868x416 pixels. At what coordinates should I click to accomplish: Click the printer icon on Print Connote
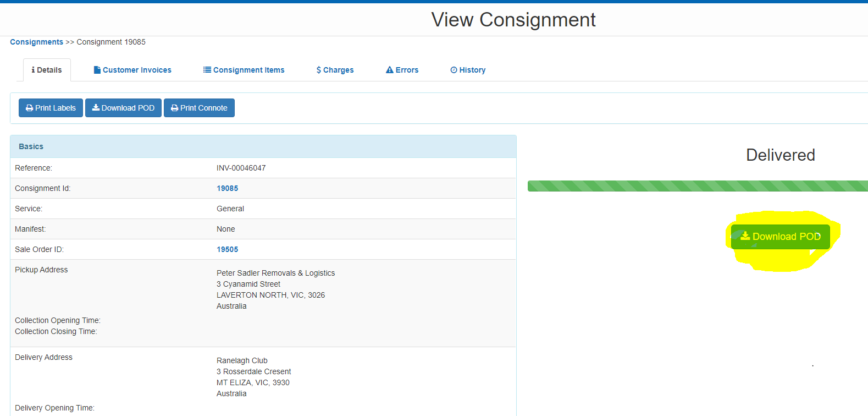(x=174, y=108)
